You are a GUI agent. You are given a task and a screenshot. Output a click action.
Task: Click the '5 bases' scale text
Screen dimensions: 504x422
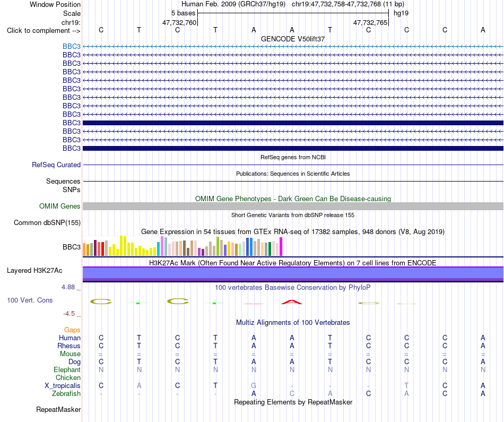coord(183,13)
